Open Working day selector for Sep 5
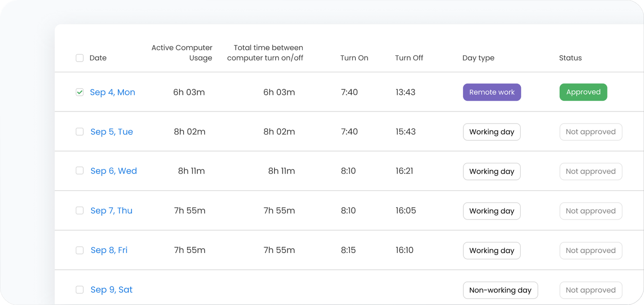 (491, 132)
